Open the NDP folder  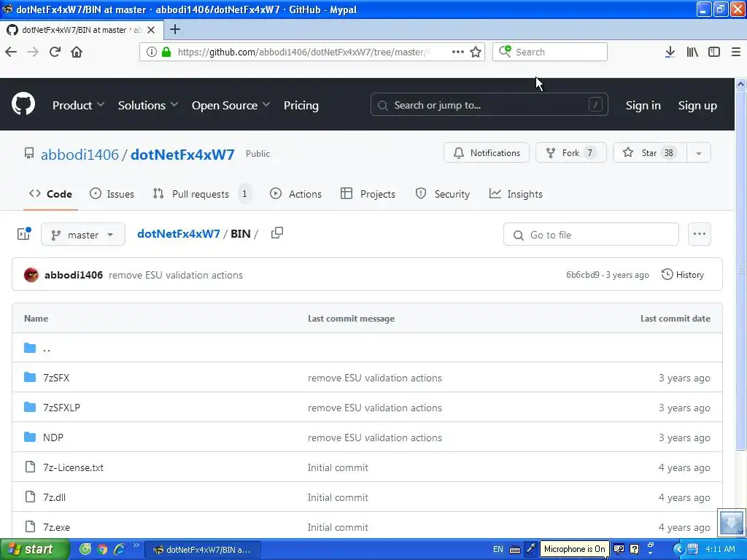(x=53, y=437)
